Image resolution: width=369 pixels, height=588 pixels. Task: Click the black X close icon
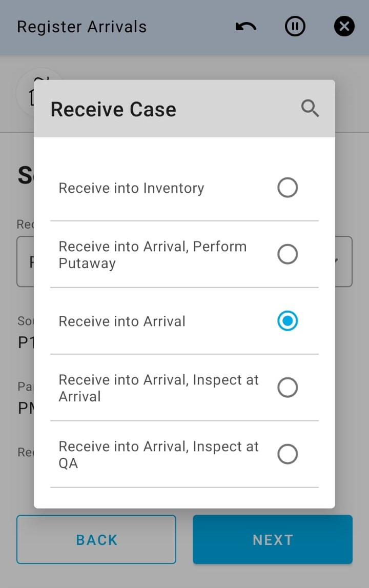click(x=344, y=27)
